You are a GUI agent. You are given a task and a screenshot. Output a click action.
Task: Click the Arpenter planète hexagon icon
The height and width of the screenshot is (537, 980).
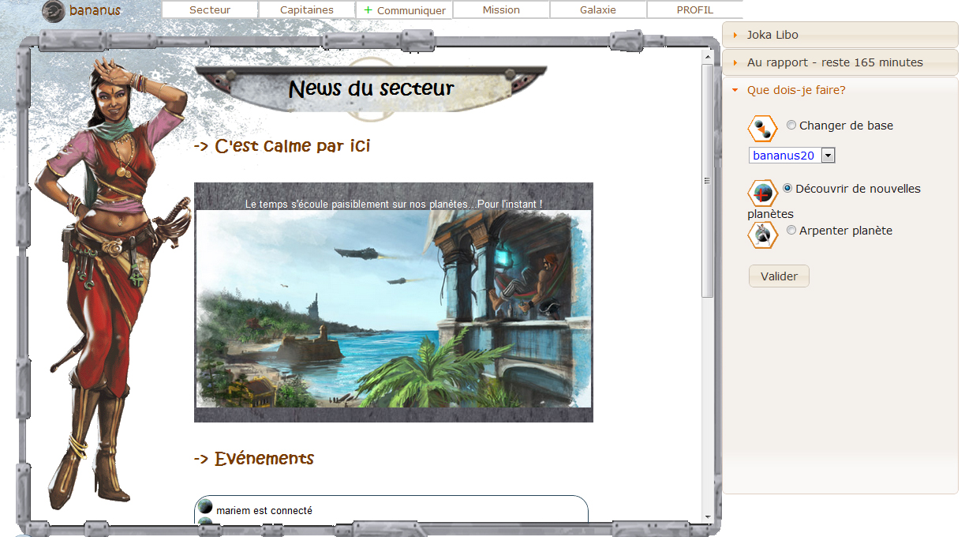pyautogui.click(x=762, y=235)
